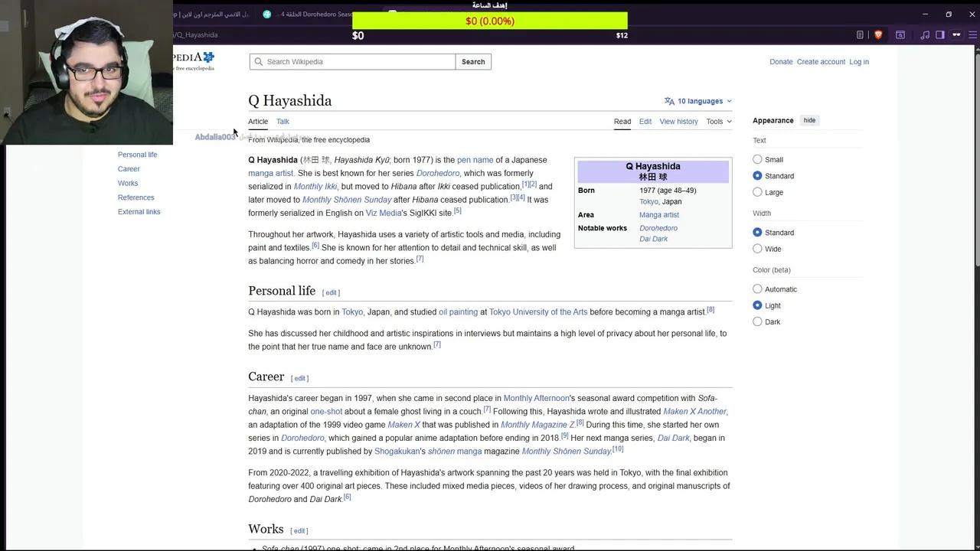Open Manga artist link in infobox
The width and height of the screenshot is (980, 551).
pyautogui.click(x=659, y=215)
